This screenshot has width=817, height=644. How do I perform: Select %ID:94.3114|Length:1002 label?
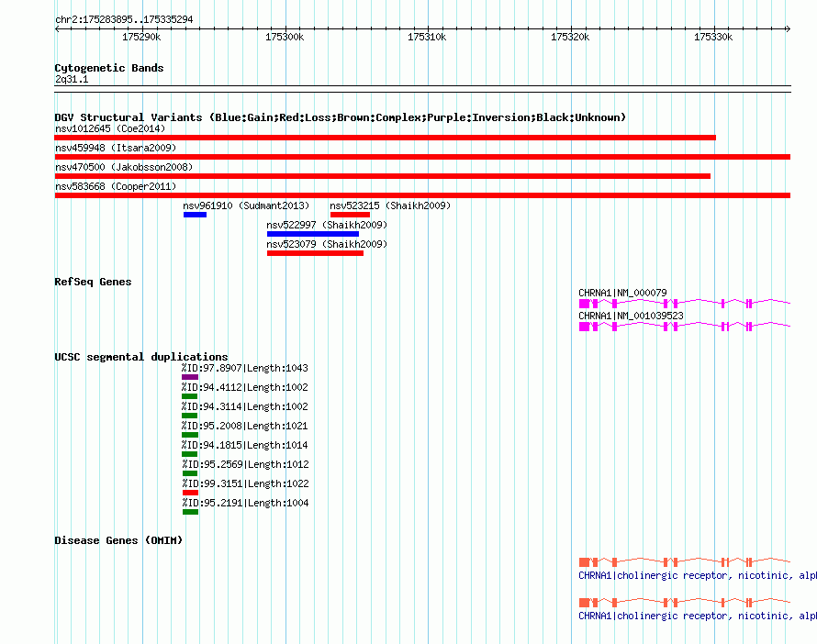[245, 406]
